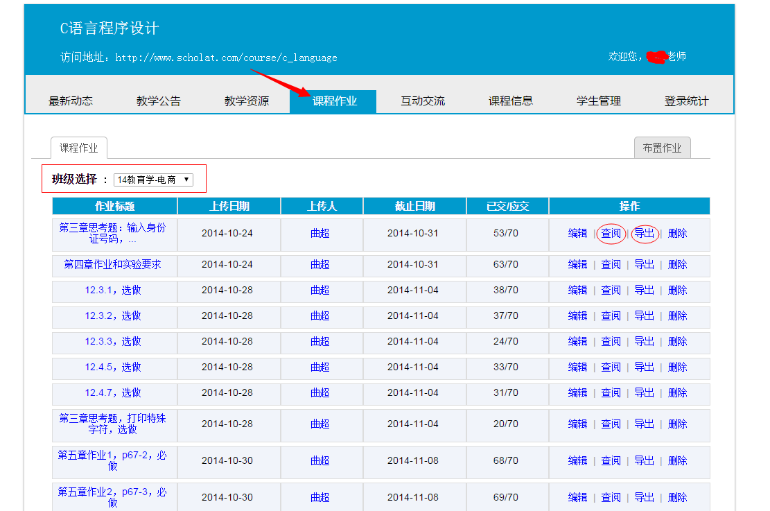770x511 pixels.
Task: Select the 课程作业 sub-tab
Action: pyautogui.click(x=79, y=148)
